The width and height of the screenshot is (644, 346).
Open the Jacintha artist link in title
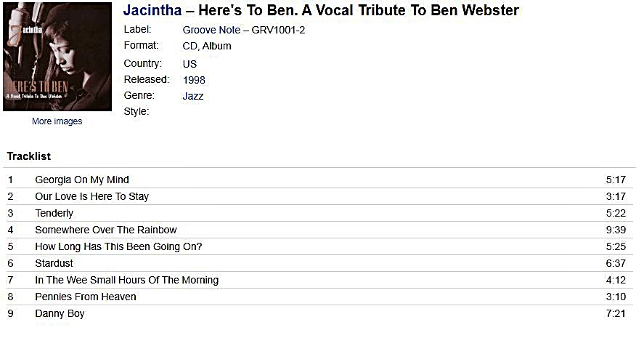[x=152, y=10]
